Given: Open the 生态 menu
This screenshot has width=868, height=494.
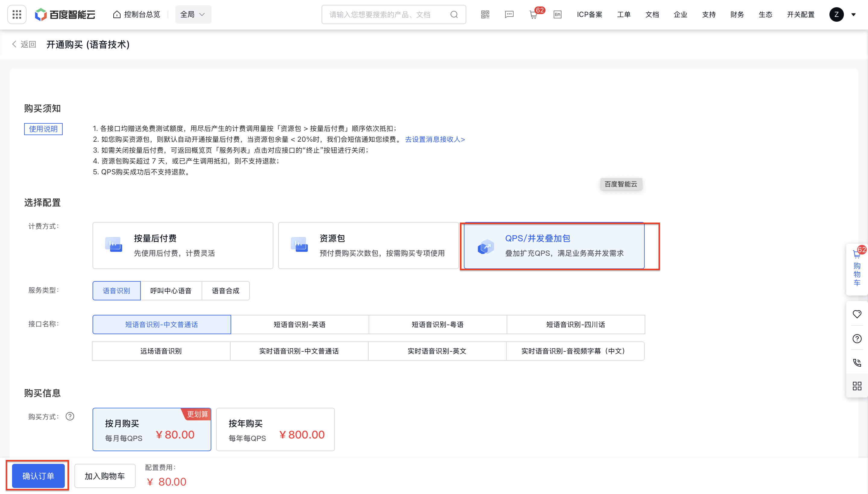Looking at the screenshot, I should [765, 14].
